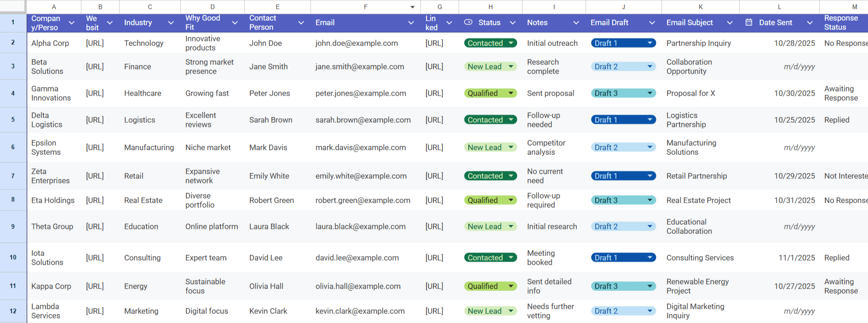The height and width of the screenshot is (323, 868).
Task: Open Iota Solutions' Draft 1 dropdown
Action: 650,258
